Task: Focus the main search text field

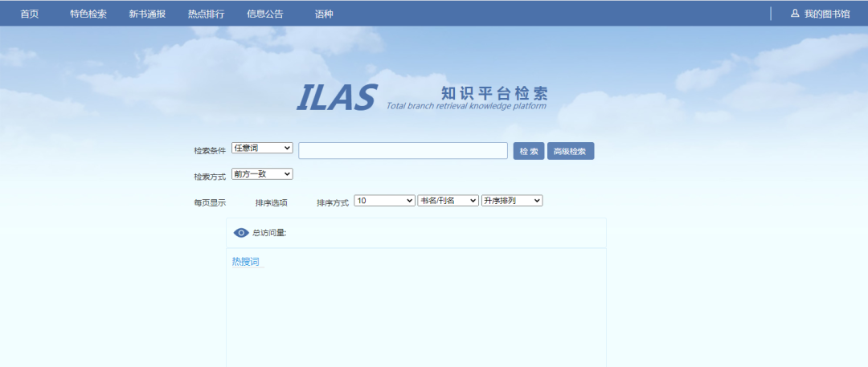Action: (x=403, y=150)
